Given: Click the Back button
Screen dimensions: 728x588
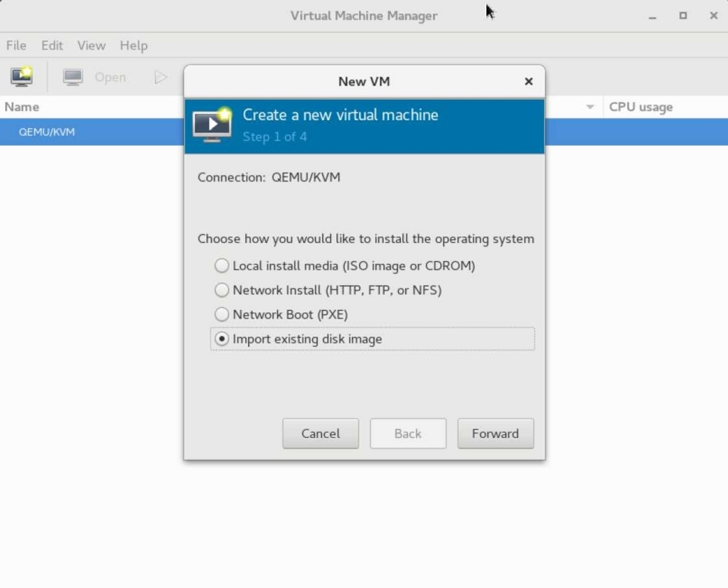Looking at the screenshot, I should pos(408,433).
